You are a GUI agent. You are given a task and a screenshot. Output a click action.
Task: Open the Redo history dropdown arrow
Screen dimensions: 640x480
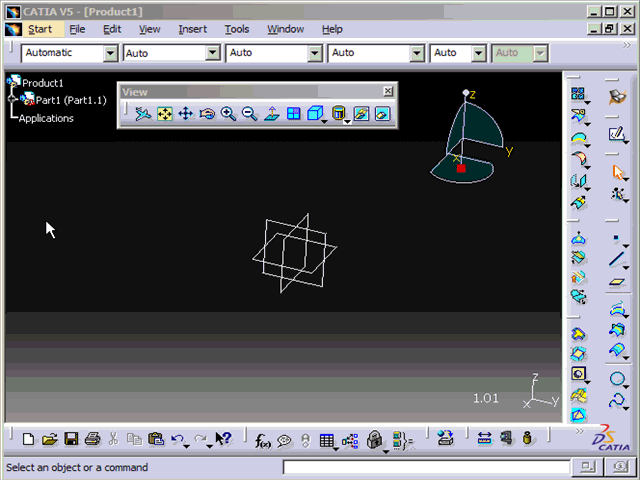coord(209,447)
